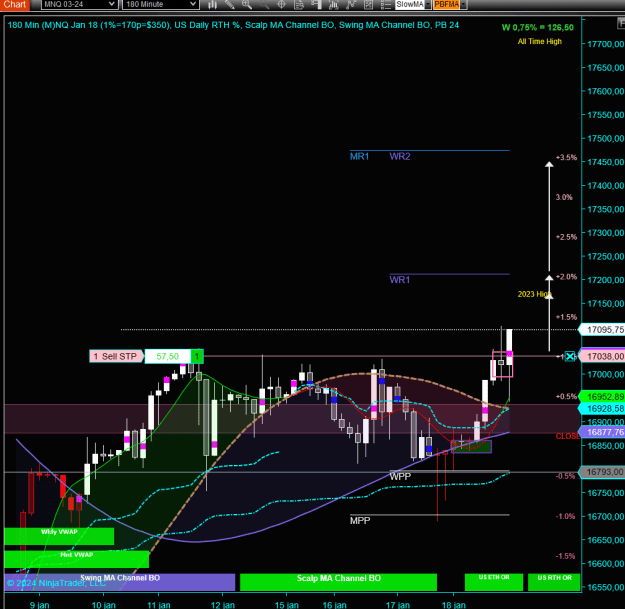Click the orange PBFMA toolbar button

pos(447,4)
